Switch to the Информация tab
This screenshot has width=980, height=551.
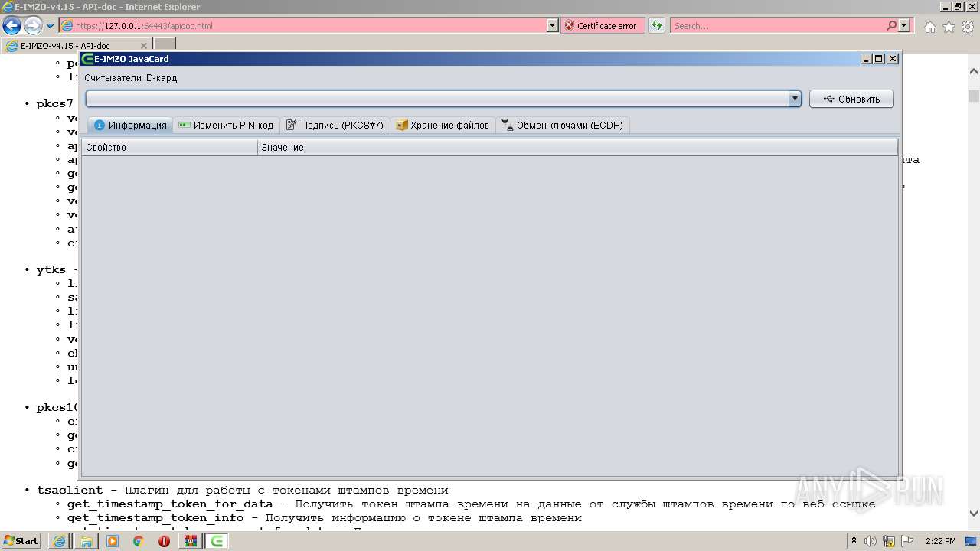pos(130,126)
